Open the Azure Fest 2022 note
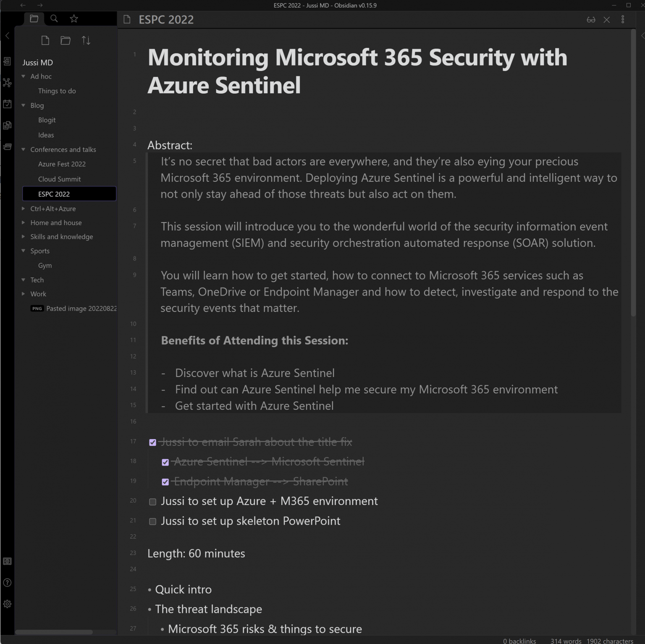 (x=62, y=164)
